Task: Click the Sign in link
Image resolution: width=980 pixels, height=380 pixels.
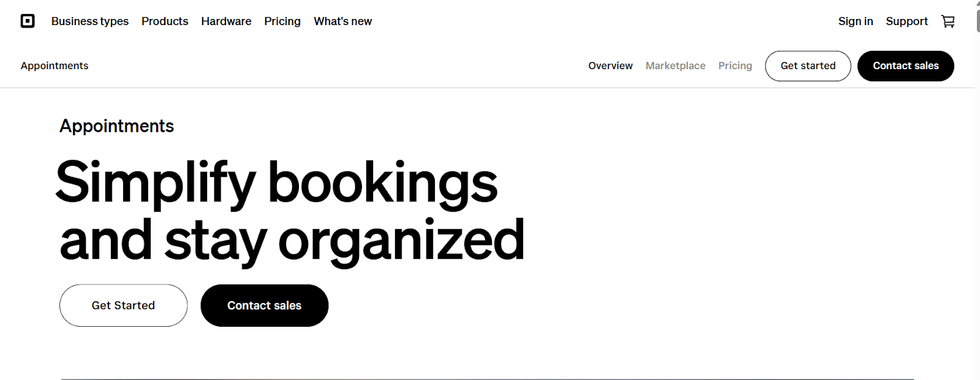Action: pos(855,21)
